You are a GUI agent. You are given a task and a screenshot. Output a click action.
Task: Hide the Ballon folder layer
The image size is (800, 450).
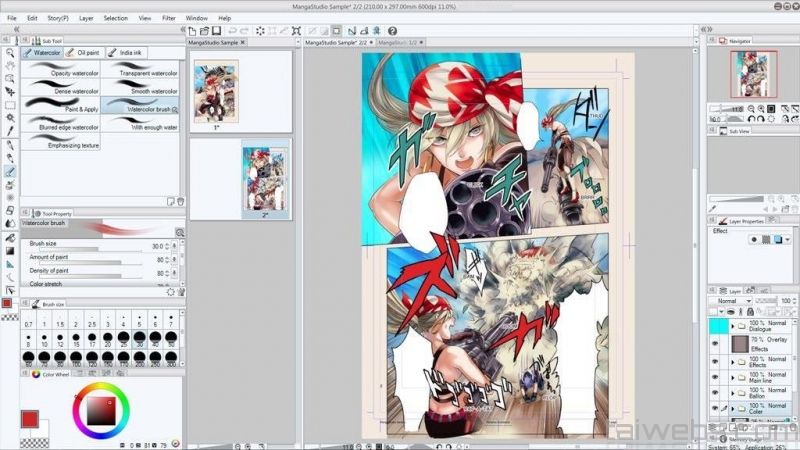(715, 393)
